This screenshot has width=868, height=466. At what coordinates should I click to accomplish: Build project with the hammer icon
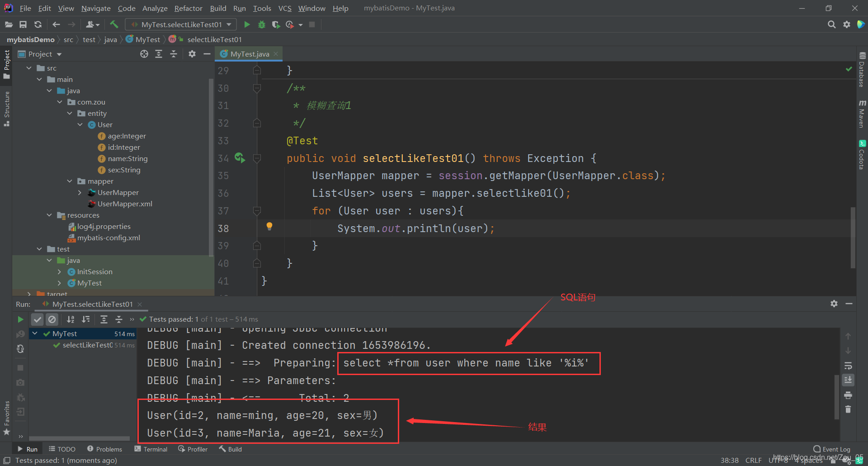pos(114,24)
